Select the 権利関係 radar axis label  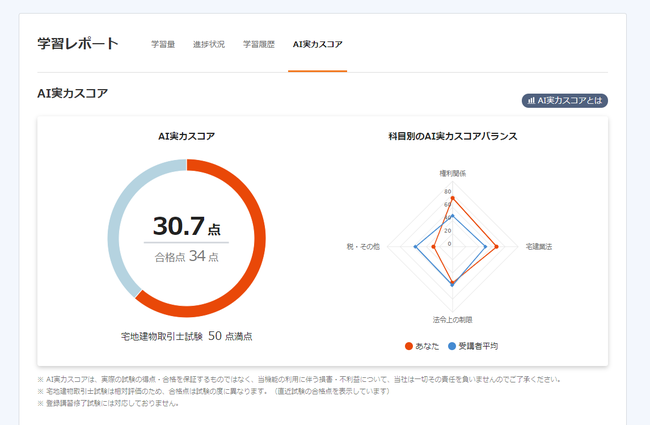coord(452,173)
